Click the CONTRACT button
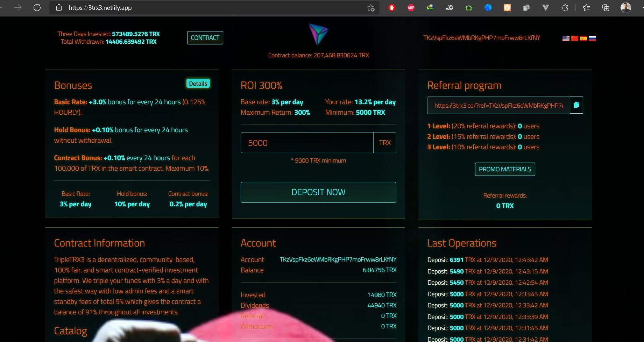Image resolution: width=644 pixels, height=342 pixels. click(205, 38)
